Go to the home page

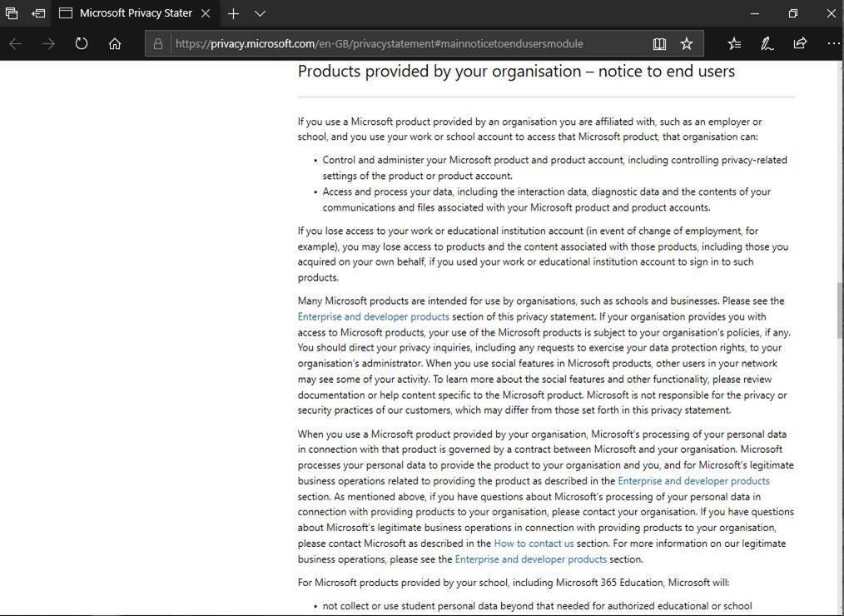pyautogui.click(x=115, y=43)
